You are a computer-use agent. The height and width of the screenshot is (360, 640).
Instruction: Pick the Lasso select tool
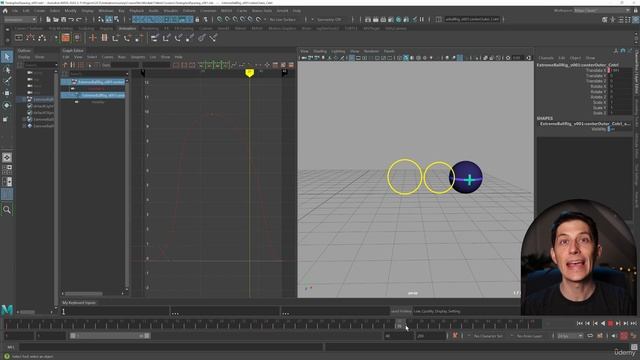click(7, 70)
